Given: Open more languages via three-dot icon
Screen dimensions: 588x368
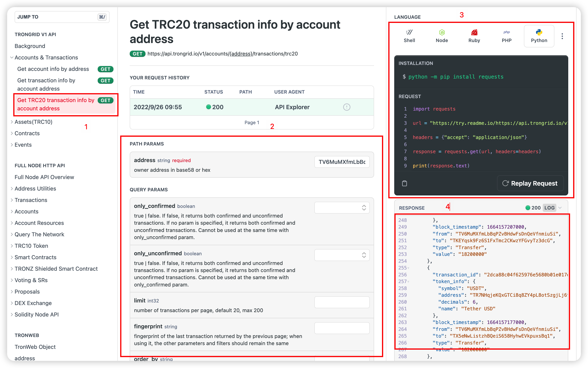Looking at the screenshot, I should [562, 36].
